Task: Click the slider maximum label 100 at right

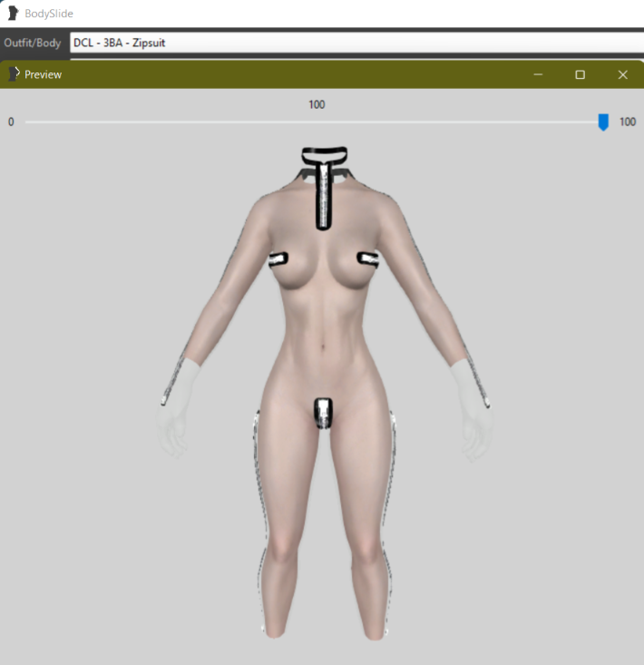Action: point(628,122)
